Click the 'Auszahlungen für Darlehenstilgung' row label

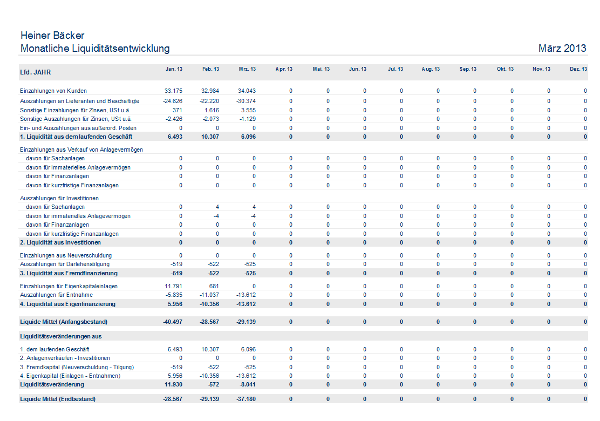coord(65,264)
